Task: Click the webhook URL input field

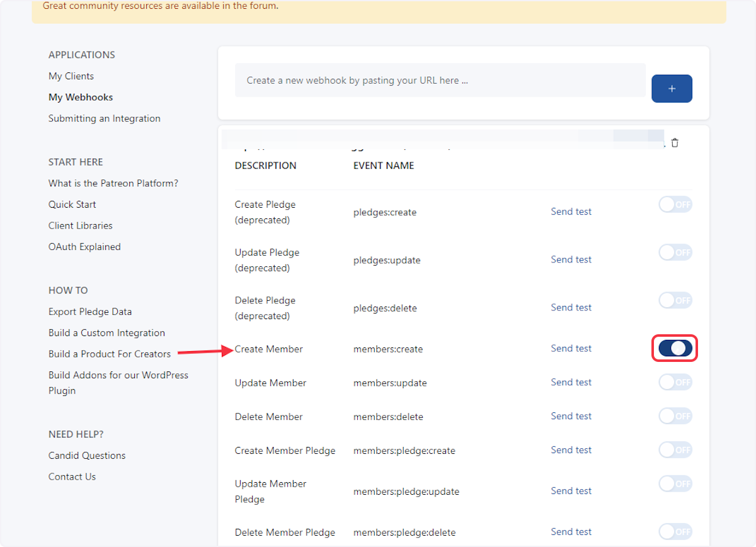Action: click(x=440, y=80)
